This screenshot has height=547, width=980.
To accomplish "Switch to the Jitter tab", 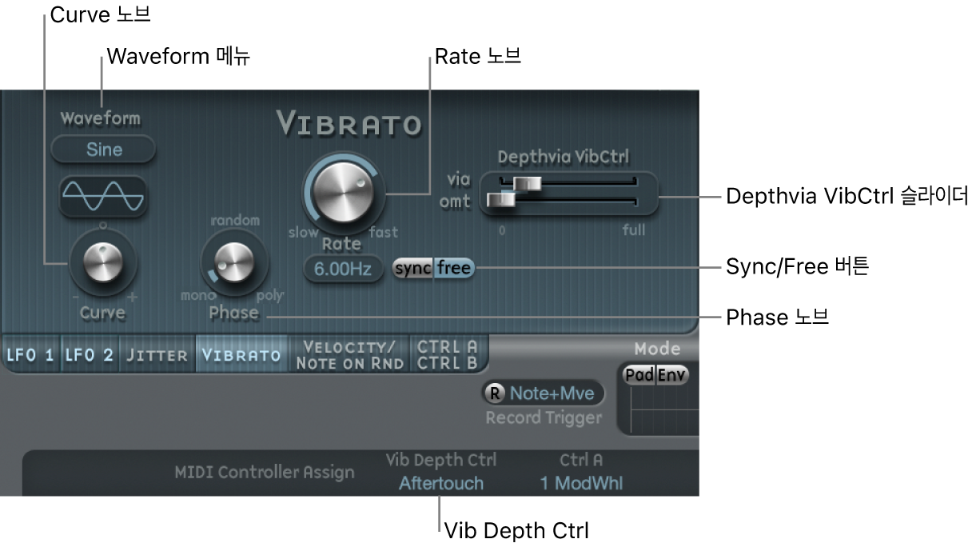I will pyautogui.click(x=157, y=356).
